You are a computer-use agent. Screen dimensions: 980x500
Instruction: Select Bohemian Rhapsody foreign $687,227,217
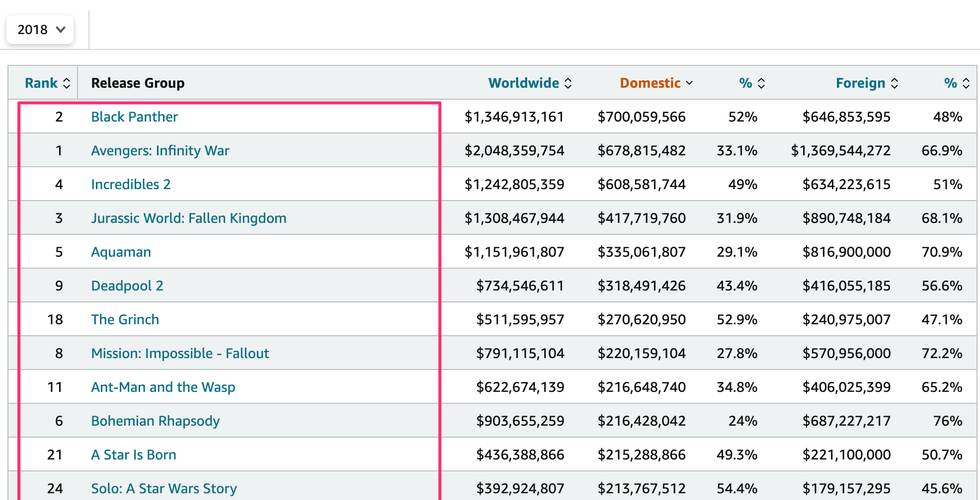847,421
